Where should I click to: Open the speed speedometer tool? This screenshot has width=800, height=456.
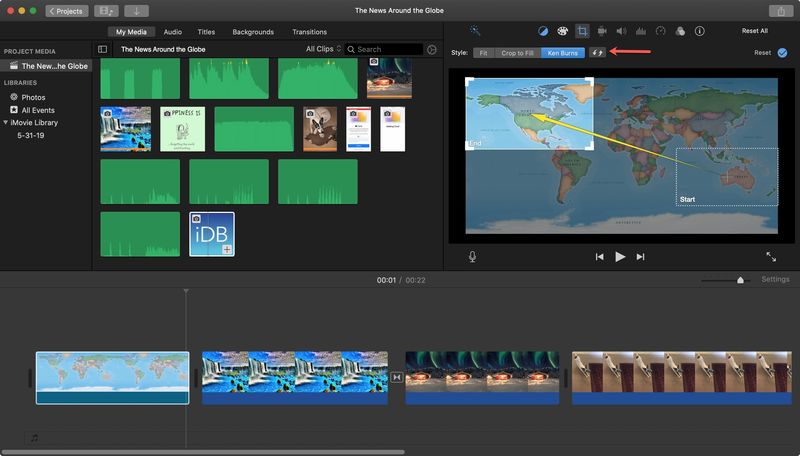pyautogui.click(x=660, y=31)
